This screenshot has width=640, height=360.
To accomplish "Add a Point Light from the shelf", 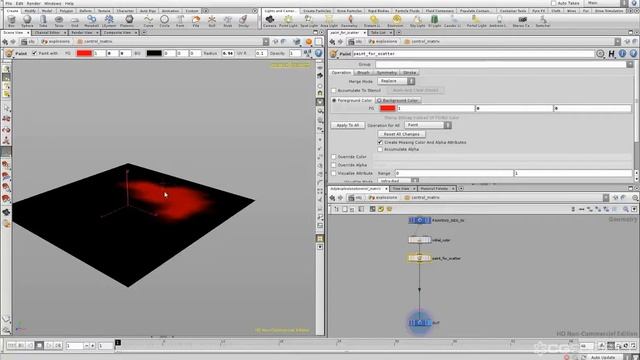I will point(288,21).
